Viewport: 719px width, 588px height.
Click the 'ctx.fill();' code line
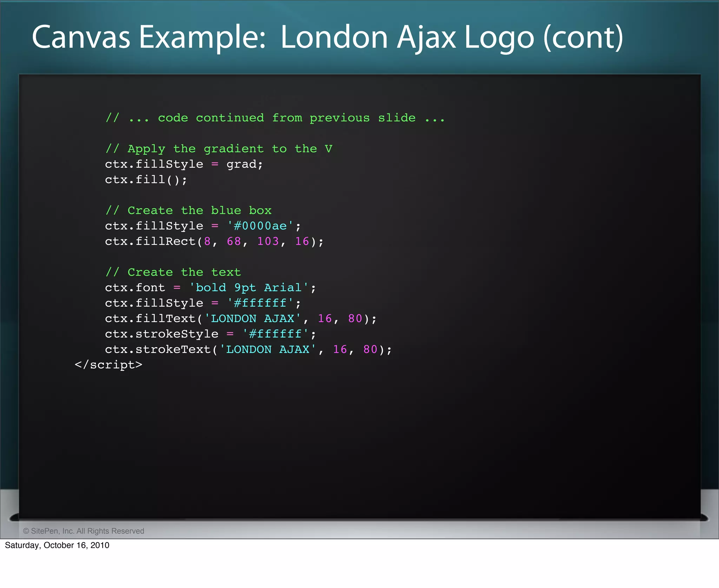click(x=146, y=180)
